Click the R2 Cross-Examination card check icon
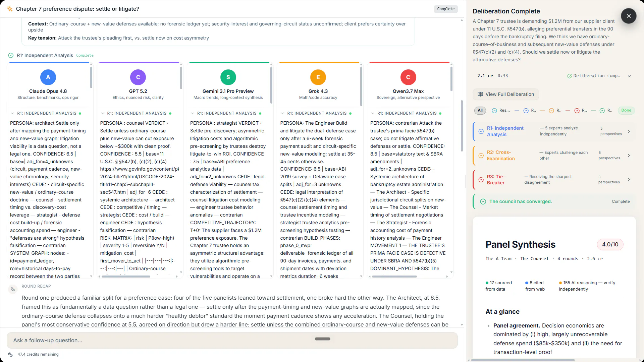 click(481, 156)
